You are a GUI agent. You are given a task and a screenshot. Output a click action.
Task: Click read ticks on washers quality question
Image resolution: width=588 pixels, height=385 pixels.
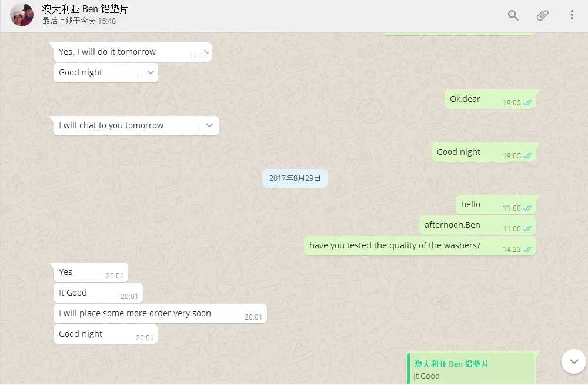point(527,249)
